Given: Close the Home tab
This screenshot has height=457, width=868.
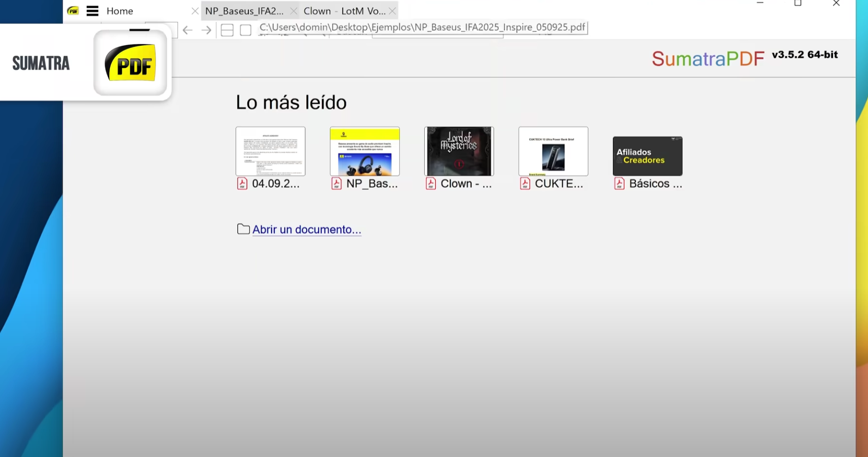Looking at the screenshot, I should point(195,11).
